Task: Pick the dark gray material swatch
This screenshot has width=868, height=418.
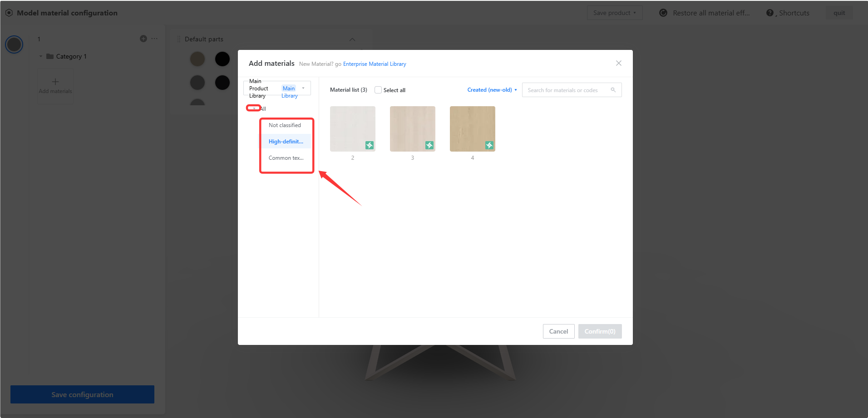Action: click(x=197, y=83)
